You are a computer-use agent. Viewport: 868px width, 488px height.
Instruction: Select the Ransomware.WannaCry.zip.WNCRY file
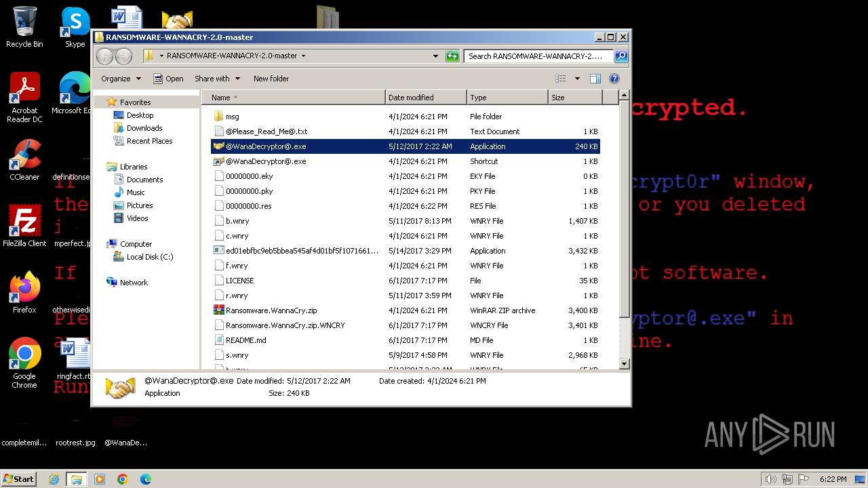pos(406,325)
